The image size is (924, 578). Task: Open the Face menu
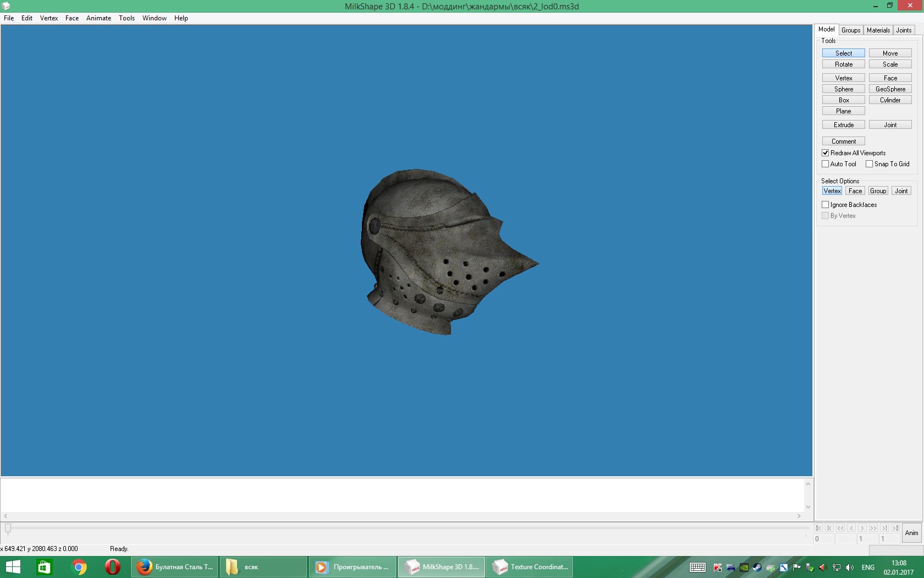pyautogui.click(x=72, y=18)
